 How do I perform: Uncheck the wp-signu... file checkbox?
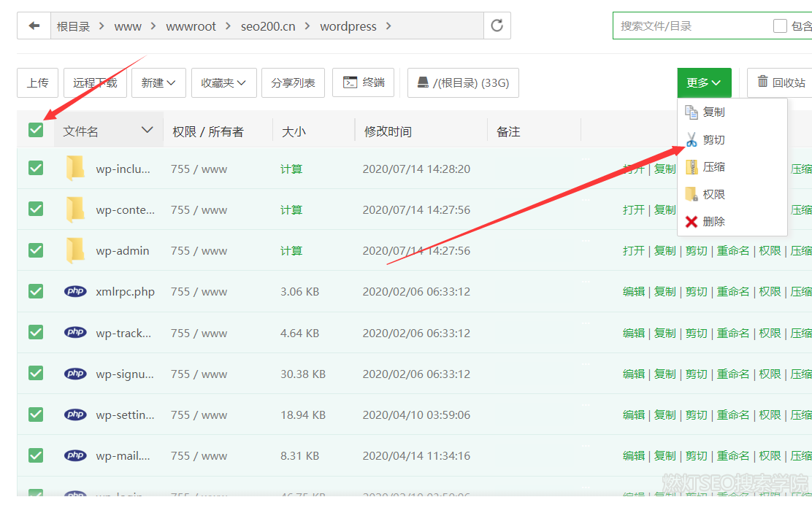(36, 373)
